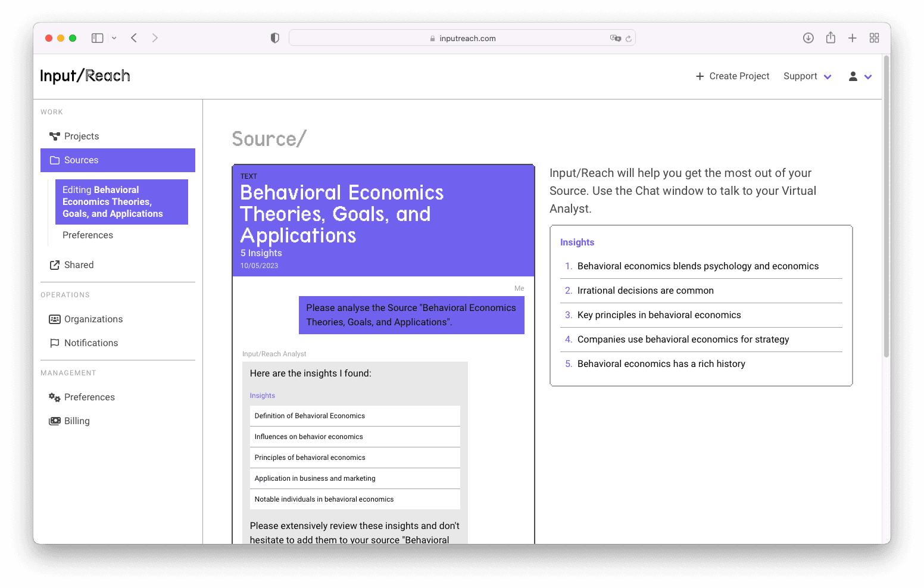
Task: Open the sidebar disclosure chevron in the toolbar
Action: pos(114,38)
